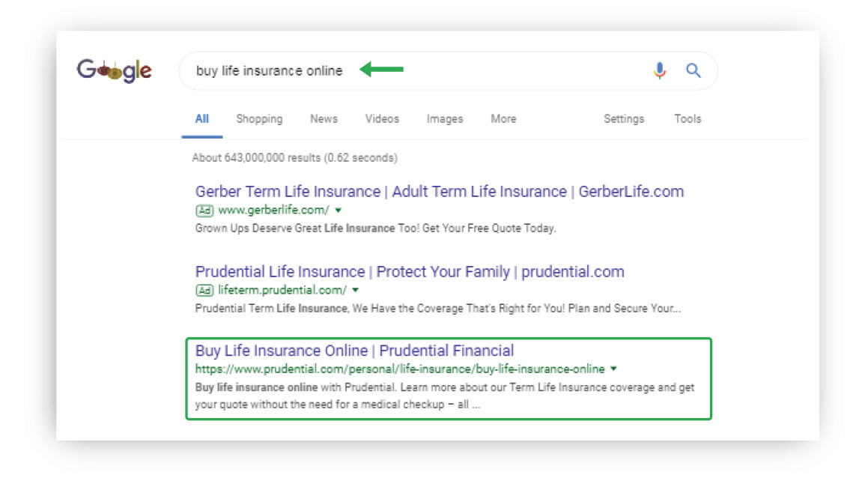Image resolution: width=868 pixels, height=478 pixels.
Task: Click the Google doodle logo
Action: pos(114,70)
